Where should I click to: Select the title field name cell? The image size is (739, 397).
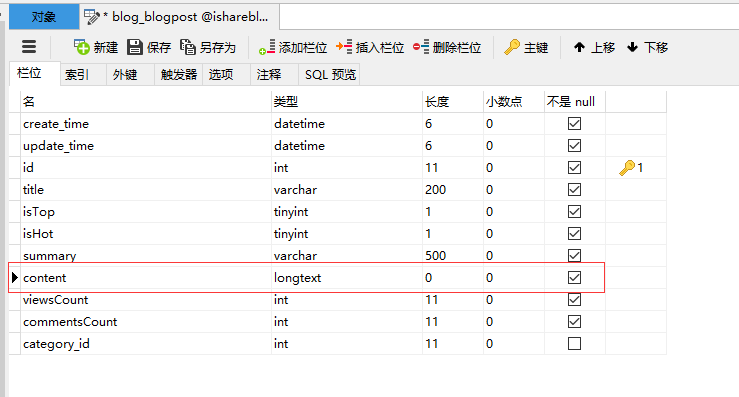[x=146, y=190]
